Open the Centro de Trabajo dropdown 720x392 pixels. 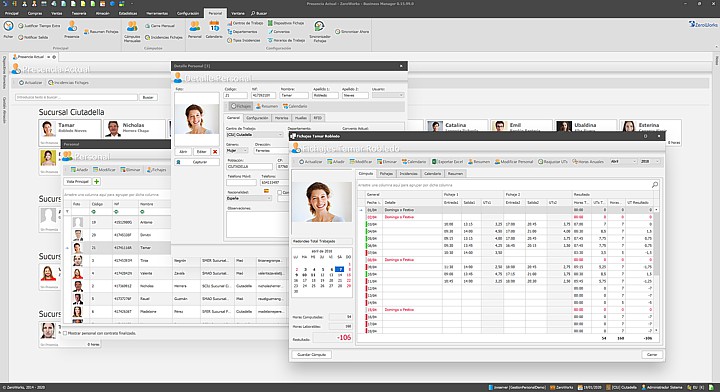tap(255, 134)
